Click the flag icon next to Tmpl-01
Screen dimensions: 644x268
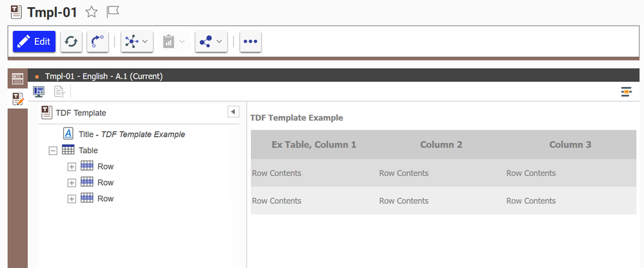[112, 12]
